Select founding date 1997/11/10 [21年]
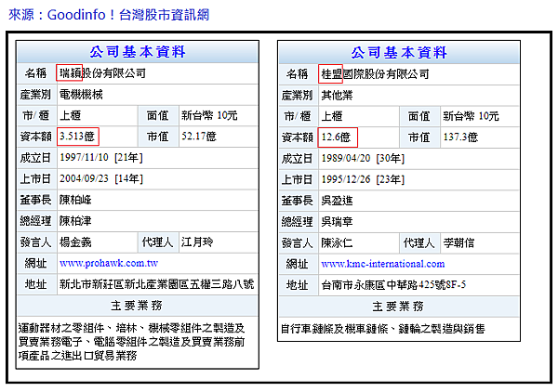The height and width of the screenshot is (392, 558). (101, 157)
